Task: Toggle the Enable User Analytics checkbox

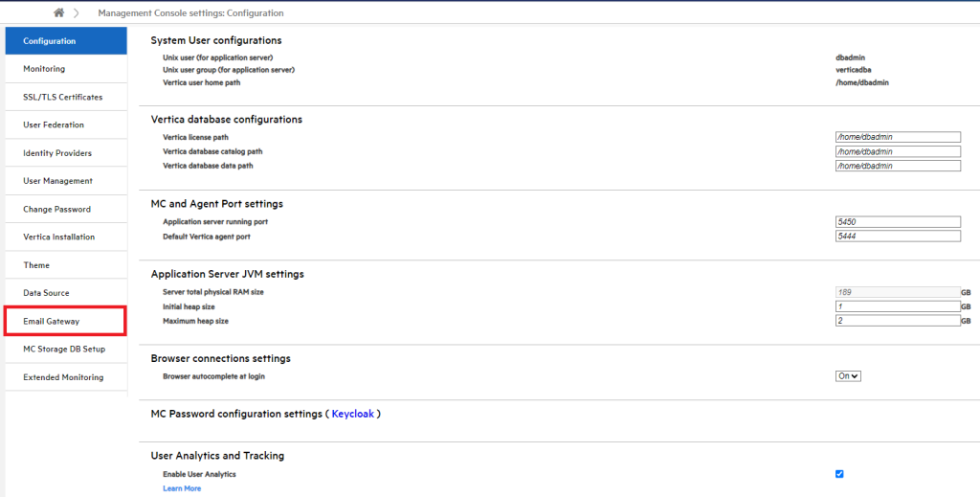Action: point(839,474)
